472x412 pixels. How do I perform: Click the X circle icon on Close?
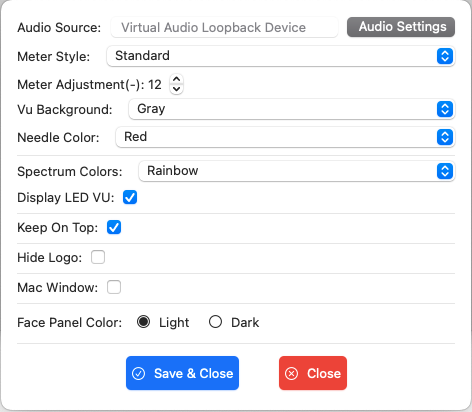[x=292, y=373]
